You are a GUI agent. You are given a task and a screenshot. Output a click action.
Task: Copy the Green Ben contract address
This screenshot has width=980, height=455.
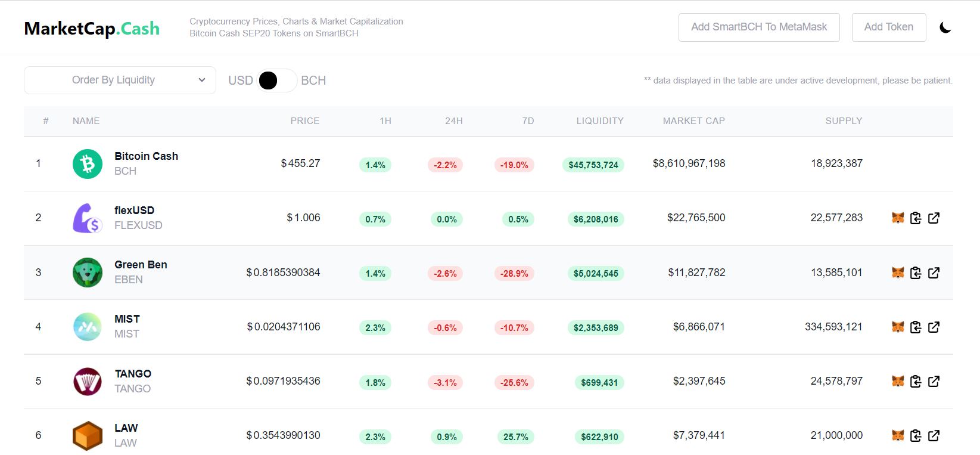click(916, 273)
